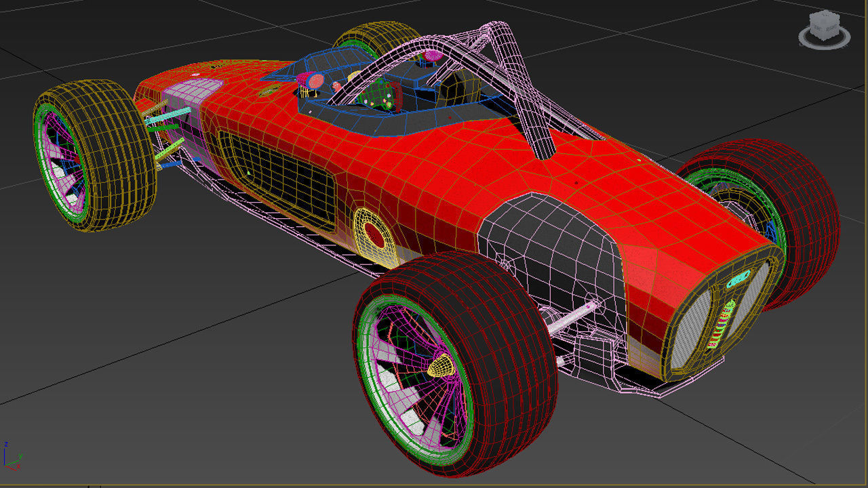Viewport: 868px width, 488px height.
Task: Select the yellow cone hub spinner on front wheel
Action: coord(441,366)
